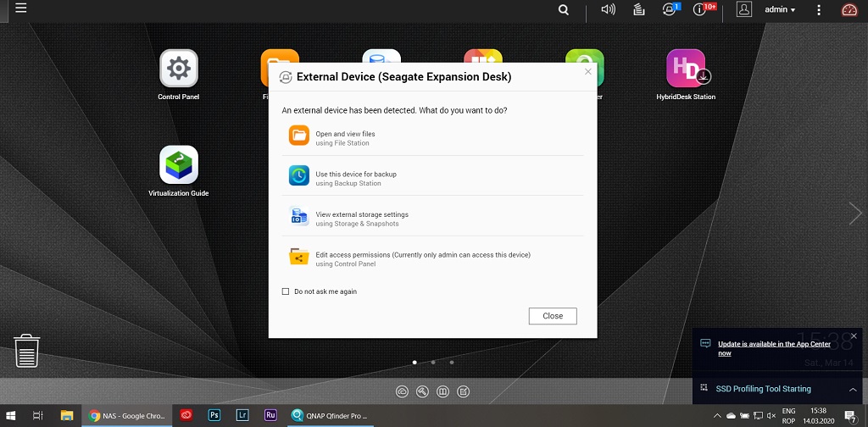Open the three-dot more options menu
868x427 pixels.
pyautogui.click(x=819, y=10)
